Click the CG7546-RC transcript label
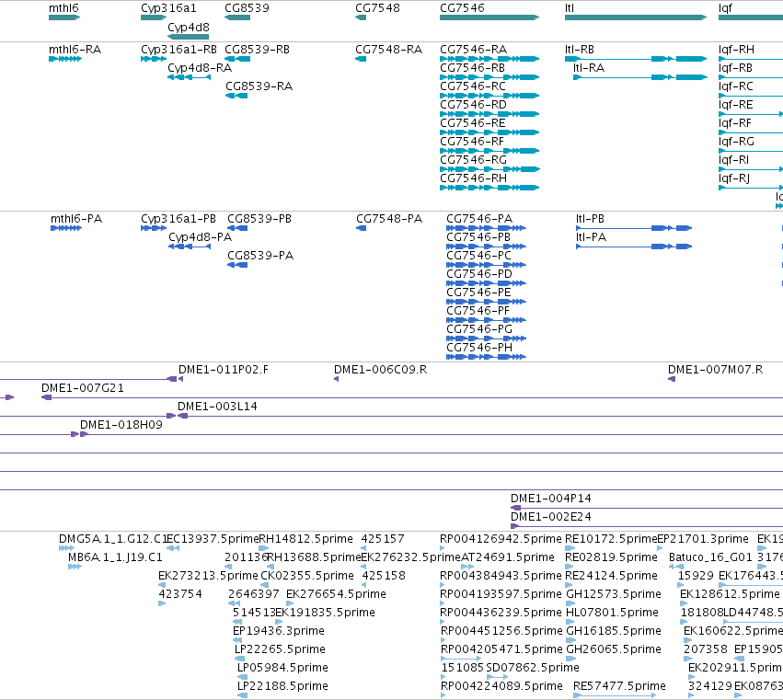Image resolution: width=783 pixels, height=700 pixels. point(472,86)
